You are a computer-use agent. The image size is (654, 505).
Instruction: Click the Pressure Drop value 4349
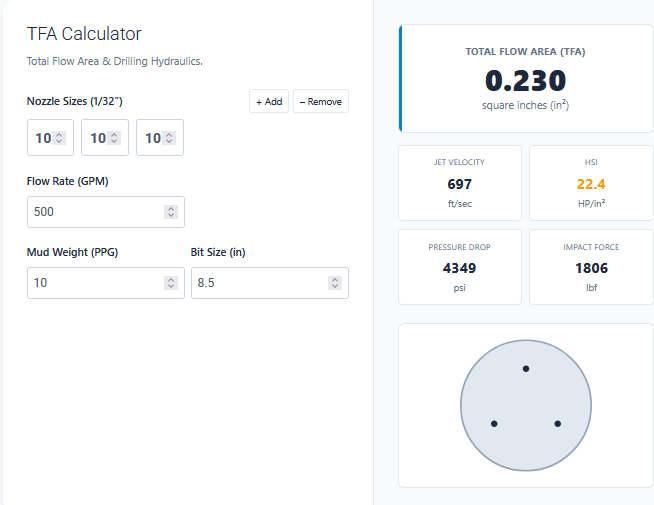(x=460, y=268)
